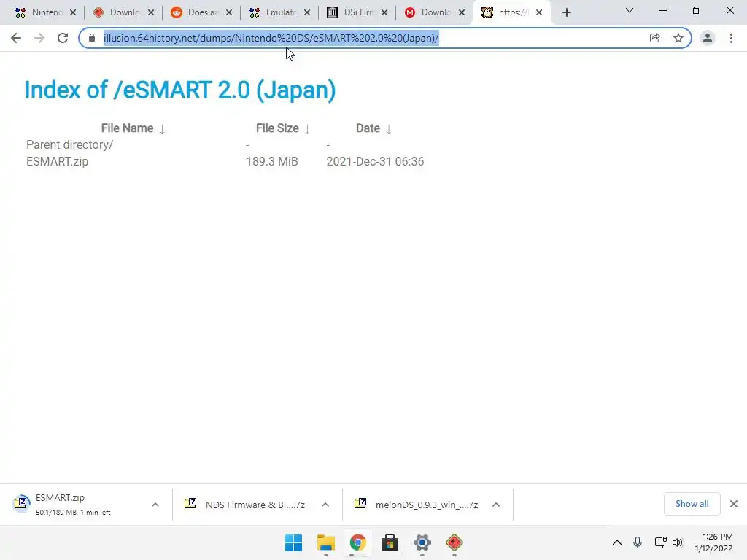
Task: Click the 189.3 MiB file size text
Action: click(x=272, y=161)
